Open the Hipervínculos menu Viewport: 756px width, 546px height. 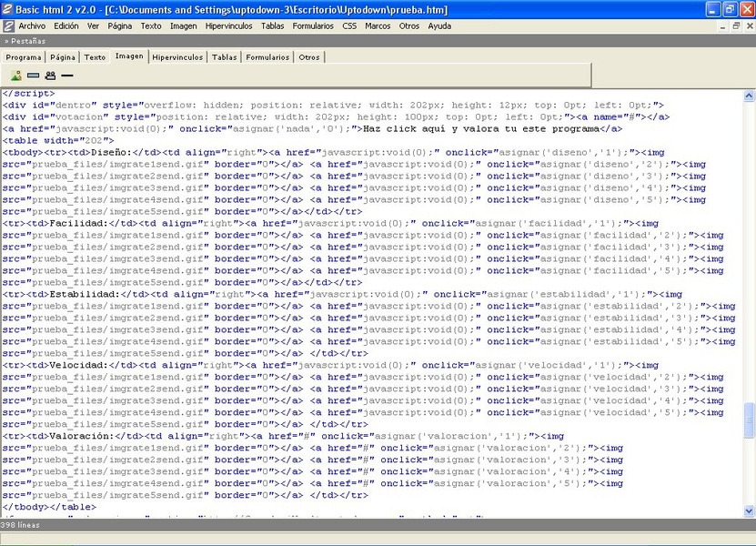(228, 26)
